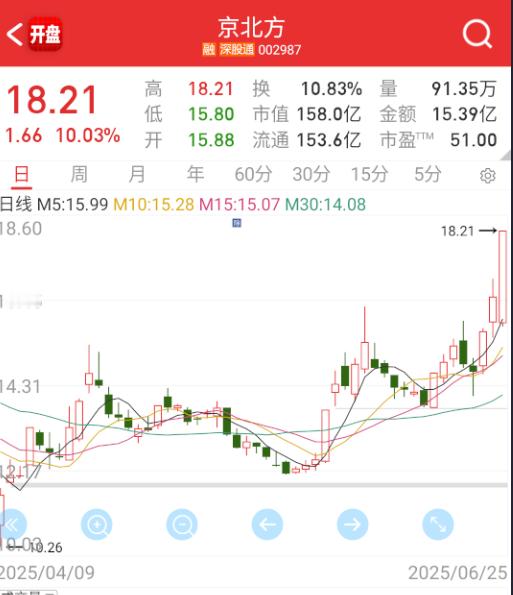Tap the last limit-up candlestick

[502, 277]
